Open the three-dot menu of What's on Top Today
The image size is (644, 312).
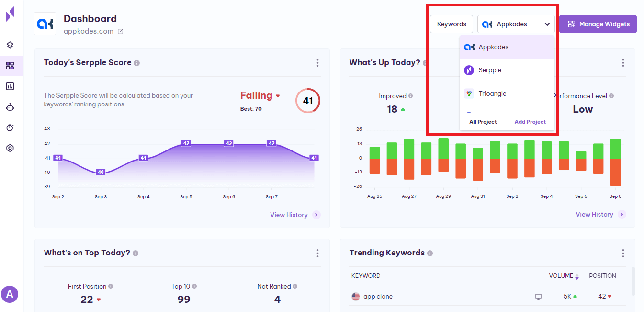click(317, 253)
